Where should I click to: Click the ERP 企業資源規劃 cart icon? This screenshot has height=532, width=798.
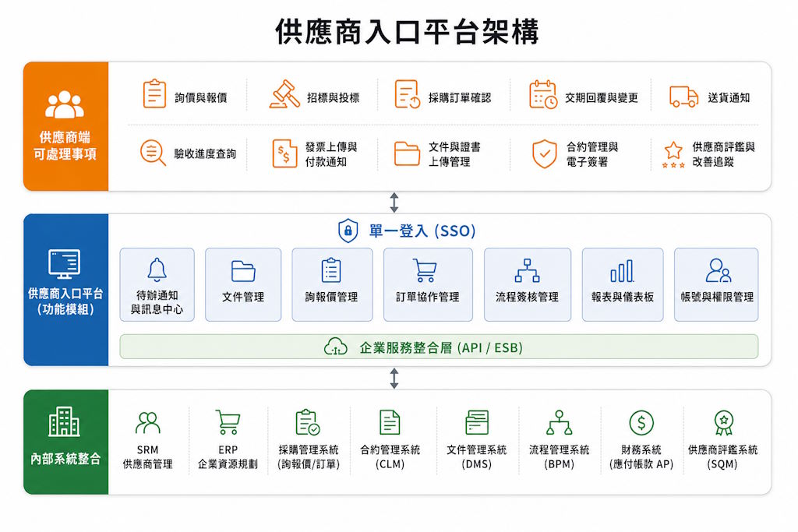point(228,422)
